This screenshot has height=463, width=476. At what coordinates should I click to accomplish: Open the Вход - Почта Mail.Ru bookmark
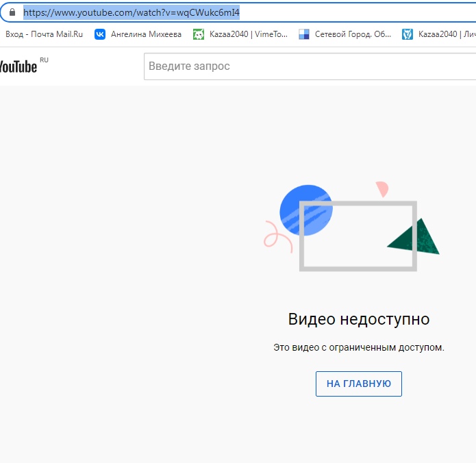[x=45, y=34]
